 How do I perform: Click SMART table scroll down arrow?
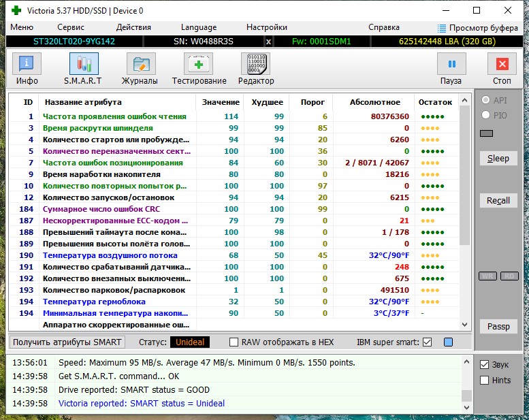click(464, 325)
